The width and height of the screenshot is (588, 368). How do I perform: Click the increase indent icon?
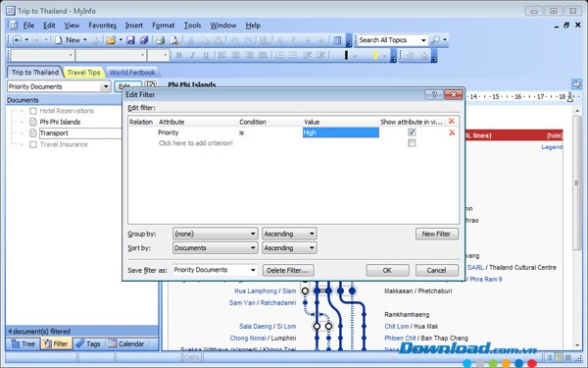(x=320, y=55)
